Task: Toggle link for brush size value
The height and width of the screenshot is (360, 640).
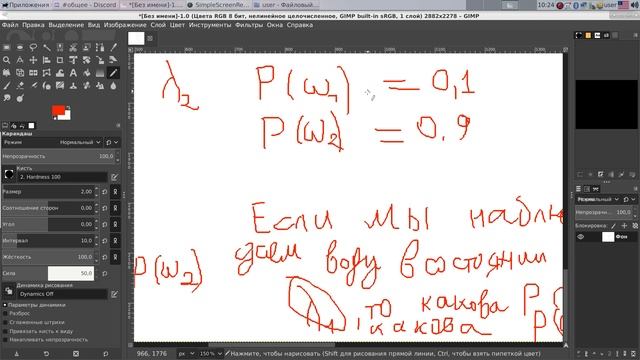Action: tap(115, 192)
